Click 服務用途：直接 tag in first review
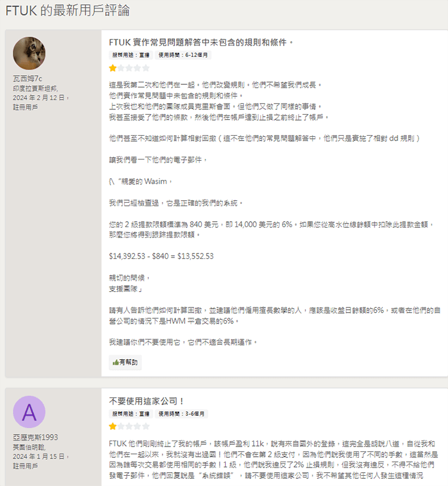 [131, 55]
